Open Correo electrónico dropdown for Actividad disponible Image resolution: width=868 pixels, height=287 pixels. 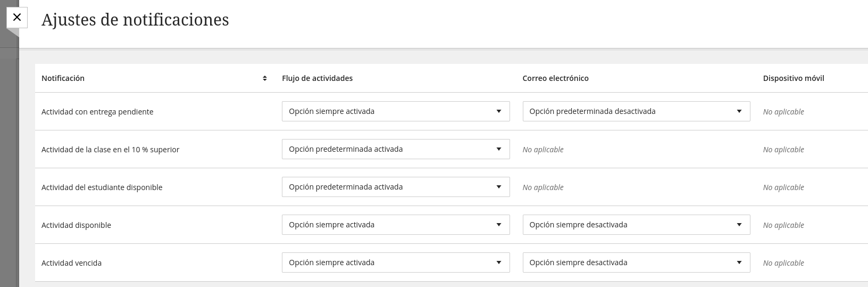[x=636, y=225]
